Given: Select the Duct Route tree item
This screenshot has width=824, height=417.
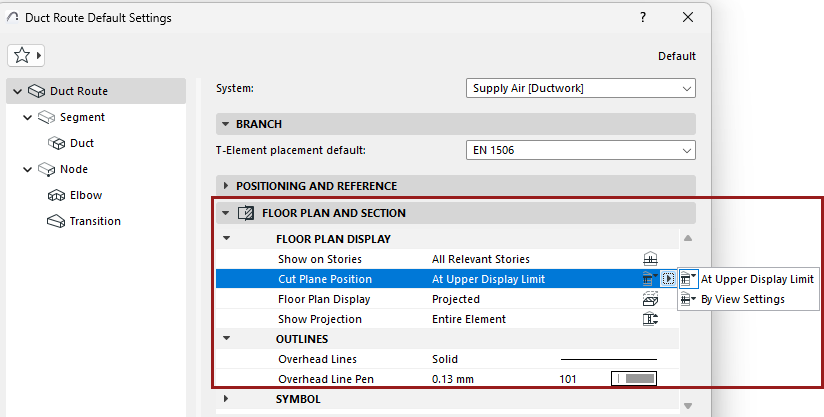Looking at the screenshot, I should coord(96,91).
